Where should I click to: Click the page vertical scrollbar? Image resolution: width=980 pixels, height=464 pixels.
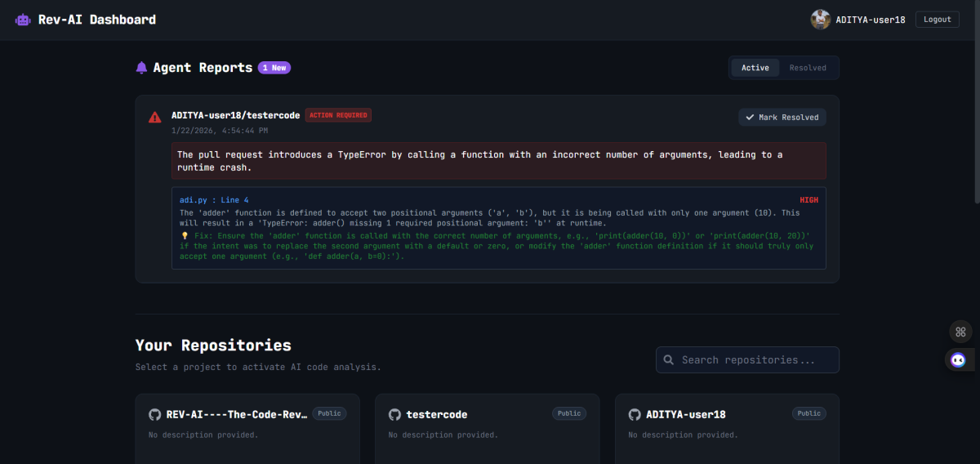[975, 98]
